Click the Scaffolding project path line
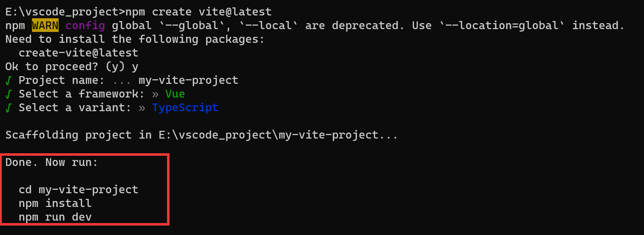The height and width of the screenshot is (235, 644). 201,135
